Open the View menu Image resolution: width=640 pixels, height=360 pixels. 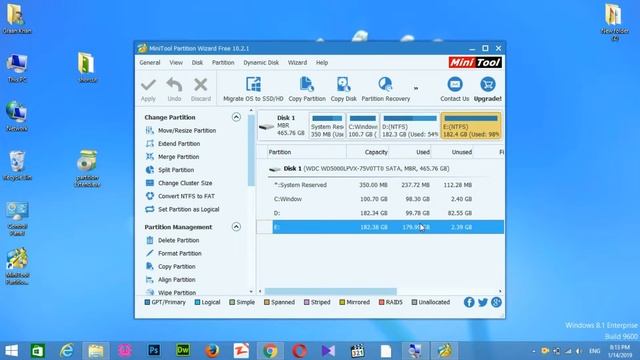click(176, 63)
